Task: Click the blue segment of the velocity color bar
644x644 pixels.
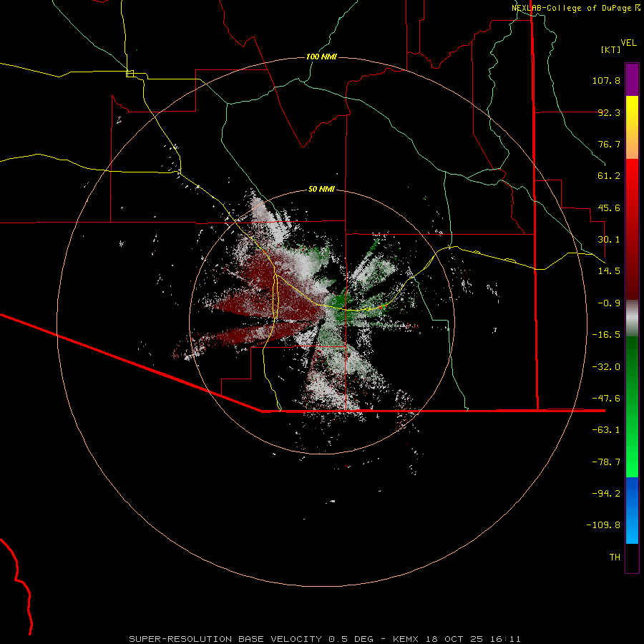Action: click(632, 510)
